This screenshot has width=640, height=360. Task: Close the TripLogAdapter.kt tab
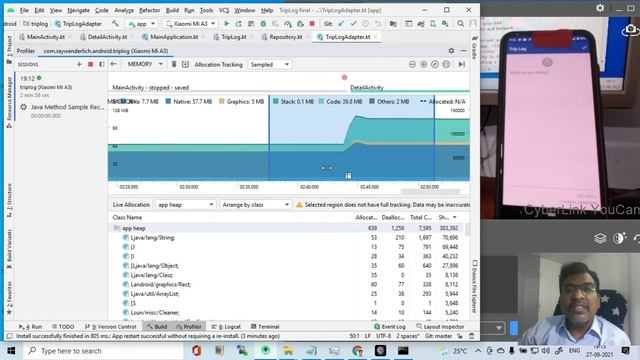[375, 37]
